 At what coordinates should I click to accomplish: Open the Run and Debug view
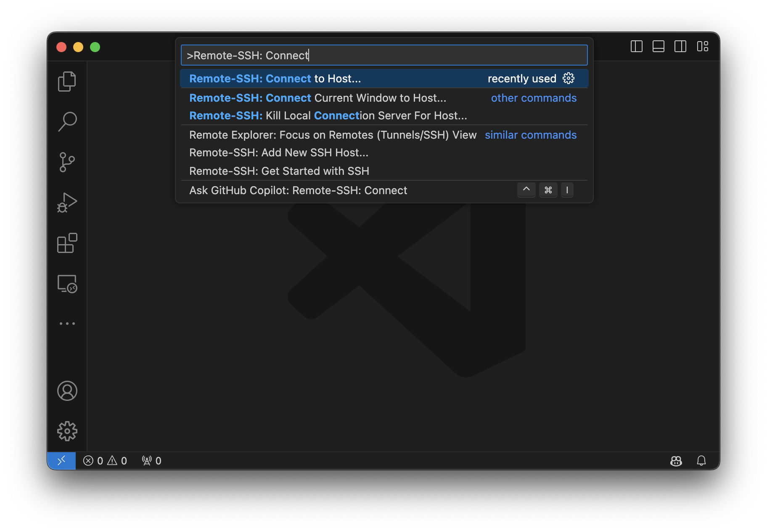click(67, 203)
